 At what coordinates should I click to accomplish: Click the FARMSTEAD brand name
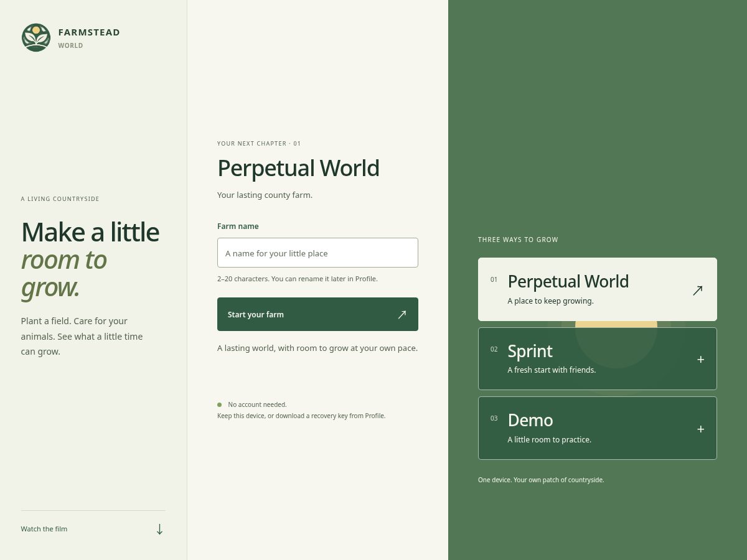click(x=89, y=32)
